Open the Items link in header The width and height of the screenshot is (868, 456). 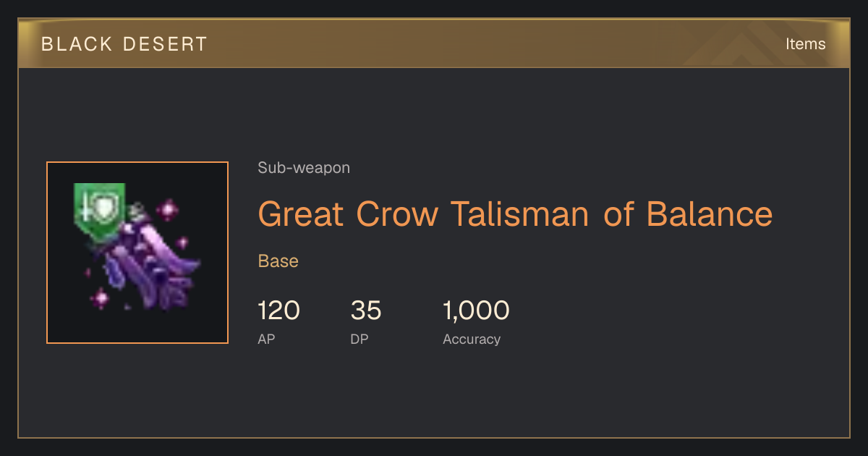[805, 44]
